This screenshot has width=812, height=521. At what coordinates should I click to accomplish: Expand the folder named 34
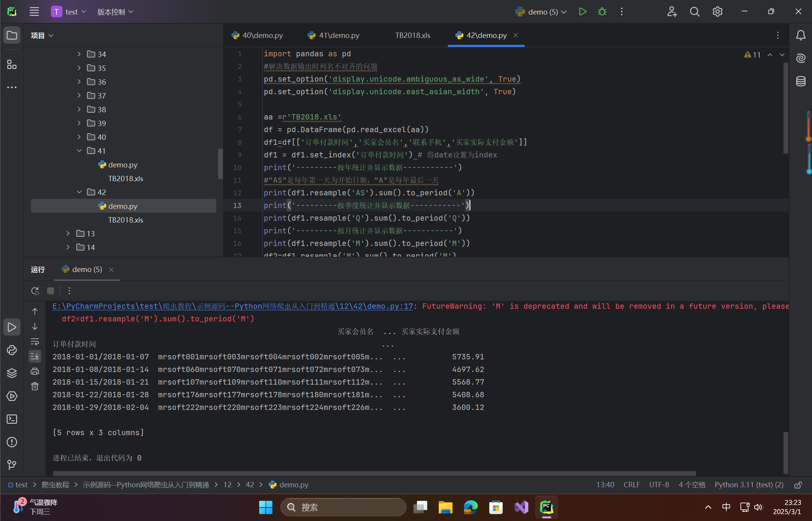(x=79, y=54)
